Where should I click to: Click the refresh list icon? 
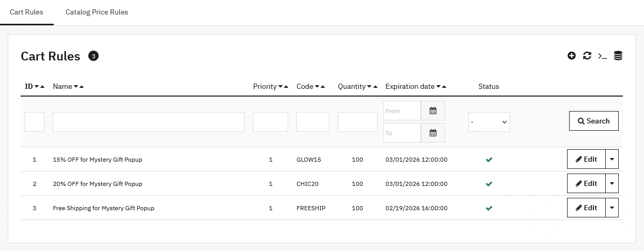587,56
